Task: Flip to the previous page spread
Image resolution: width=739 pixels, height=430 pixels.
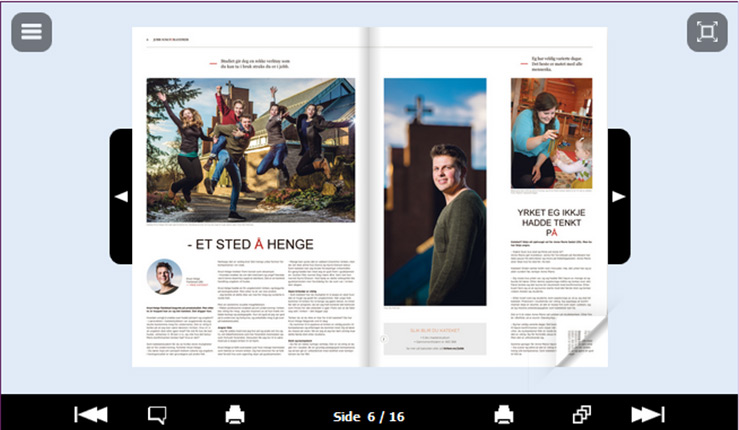Action: coord(121,197)
